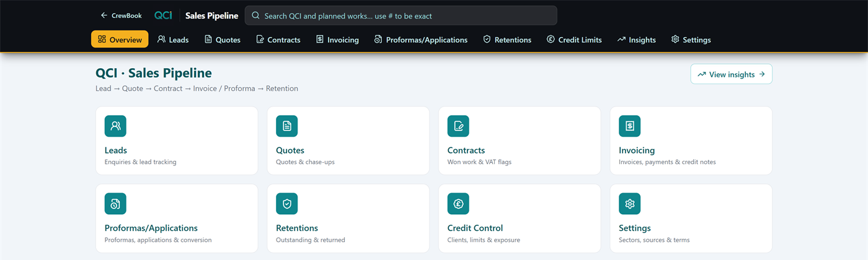The image size is (868, 260).
Task: Open the Quotes card title
Action: tap(290, 150)
